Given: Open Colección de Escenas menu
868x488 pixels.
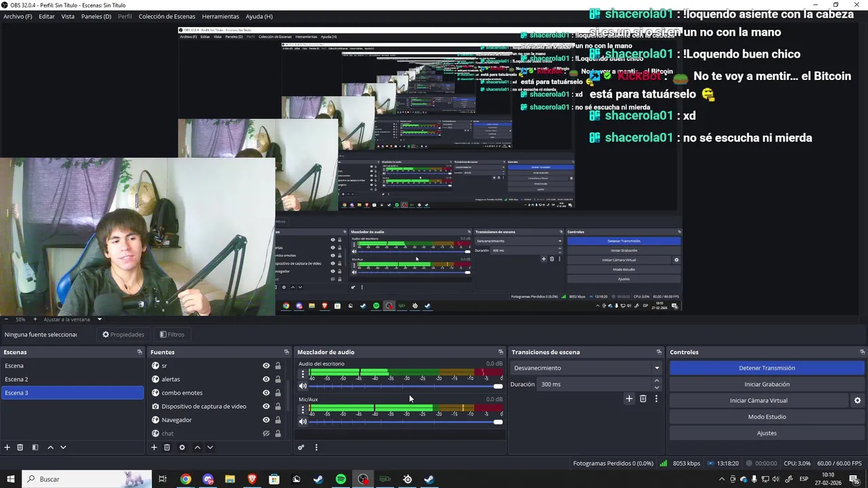Looking at the screenshot, I should 167,16.
